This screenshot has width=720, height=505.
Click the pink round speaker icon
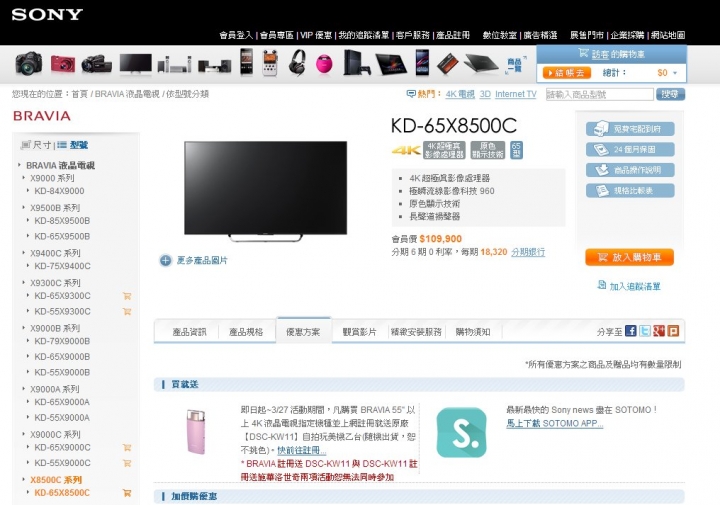pos(324,64)
